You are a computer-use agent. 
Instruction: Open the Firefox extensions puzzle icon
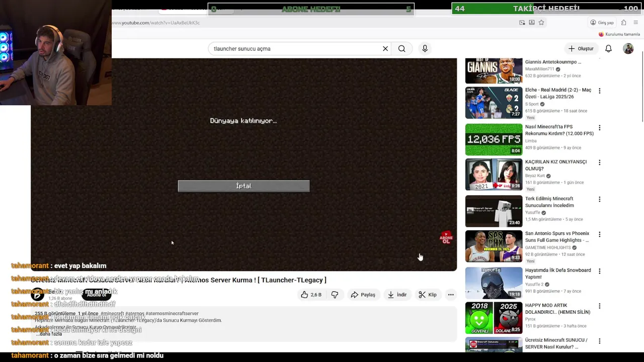point(624,23)
